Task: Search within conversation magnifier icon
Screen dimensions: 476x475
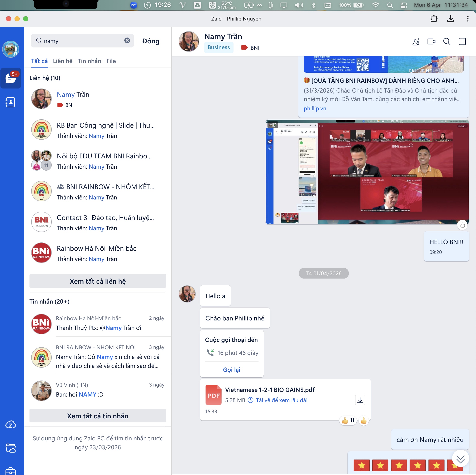Action: [x=447, y=41]
